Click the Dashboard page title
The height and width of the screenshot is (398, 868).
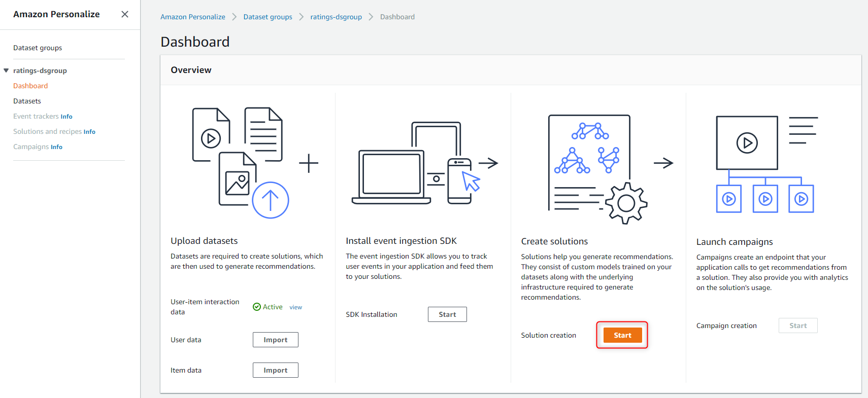[x=195, y=42]
